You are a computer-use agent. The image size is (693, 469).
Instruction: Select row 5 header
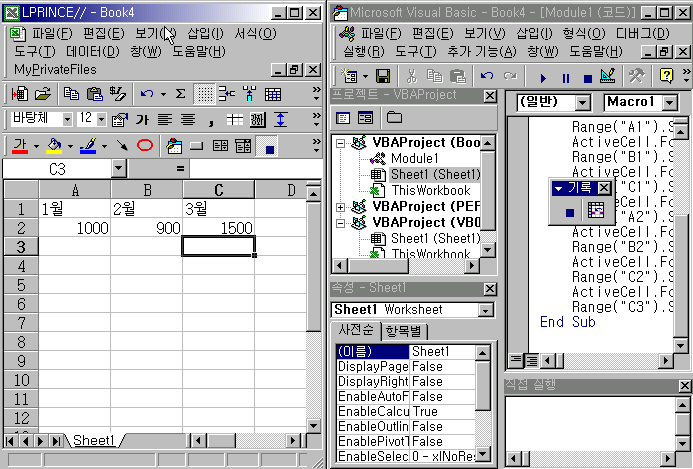pyautogui.click(x=21, y=285)
